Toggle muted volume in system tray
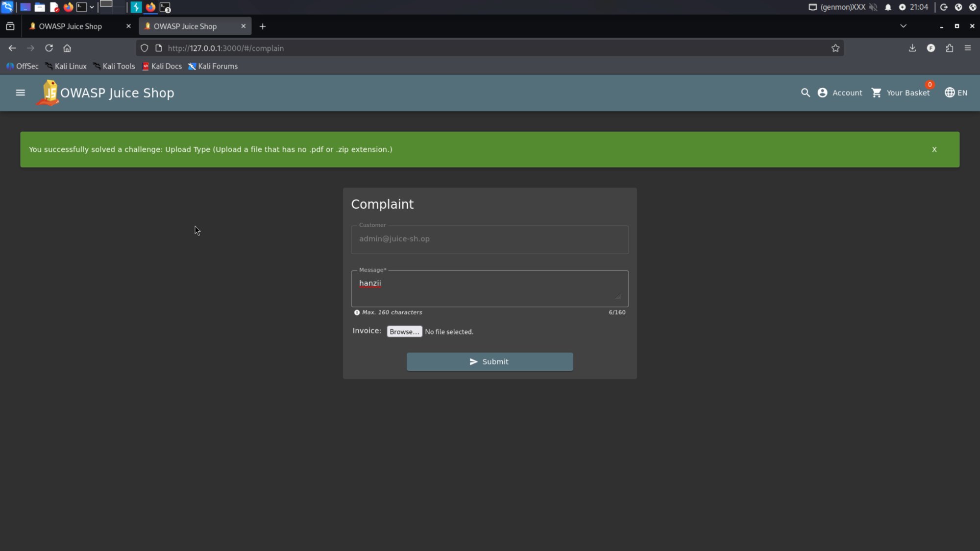This screenshot has width=980, height=551. point(873,7)
